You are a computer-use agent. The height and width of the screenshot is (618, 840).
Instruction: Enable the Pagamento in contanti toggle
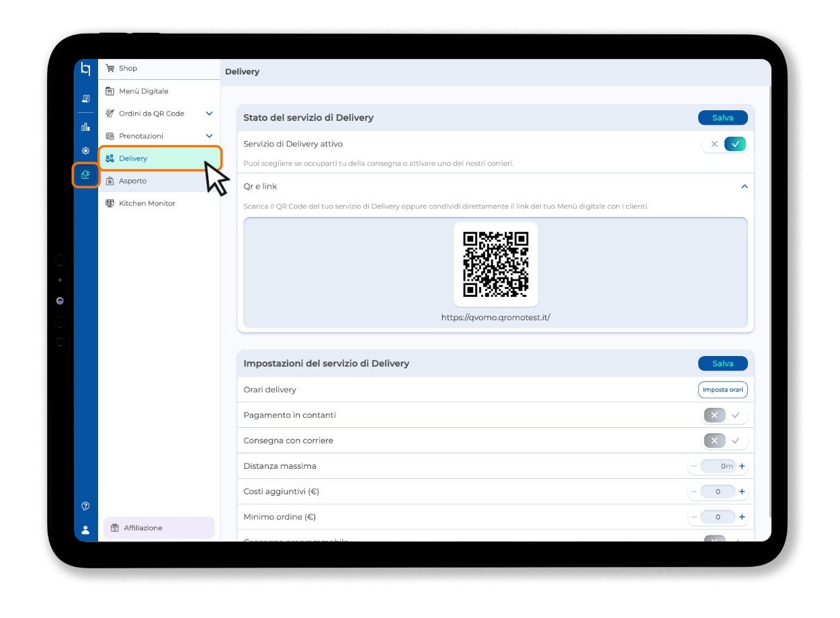pos(725,415)
